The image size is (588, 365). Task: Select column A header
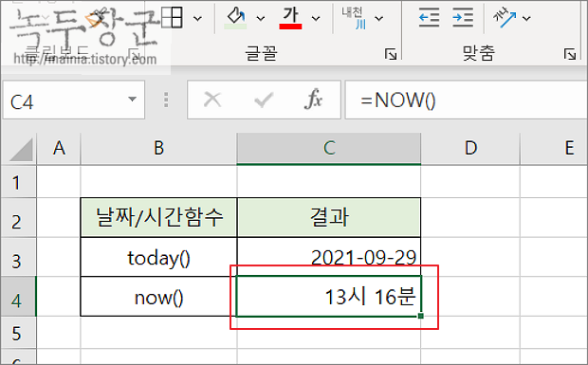coord(59,149)
